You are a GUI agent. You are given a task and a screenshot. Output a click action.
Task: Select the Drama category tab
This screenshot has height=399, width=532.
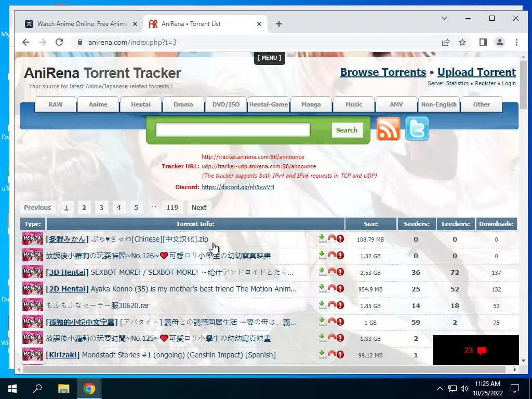[x=183, y=104]
